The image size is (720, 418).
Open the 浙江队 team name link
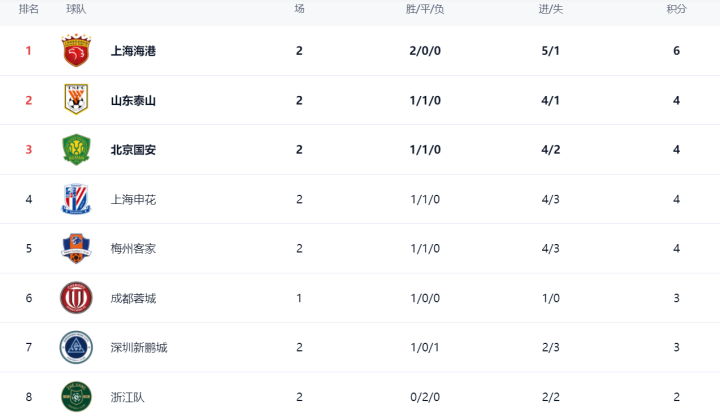click(127, 397)
